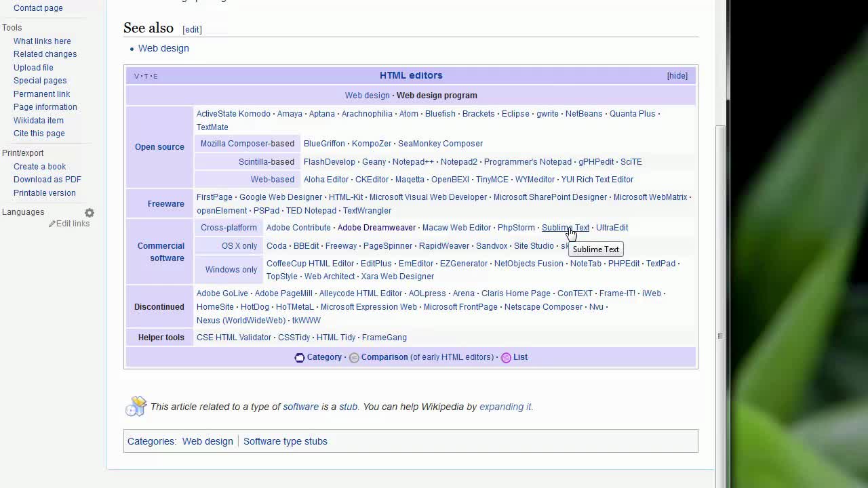The width and height of the screenshot is (868, 488).
Task: Open the Web design link under See also
Action: tap(163, 48)
